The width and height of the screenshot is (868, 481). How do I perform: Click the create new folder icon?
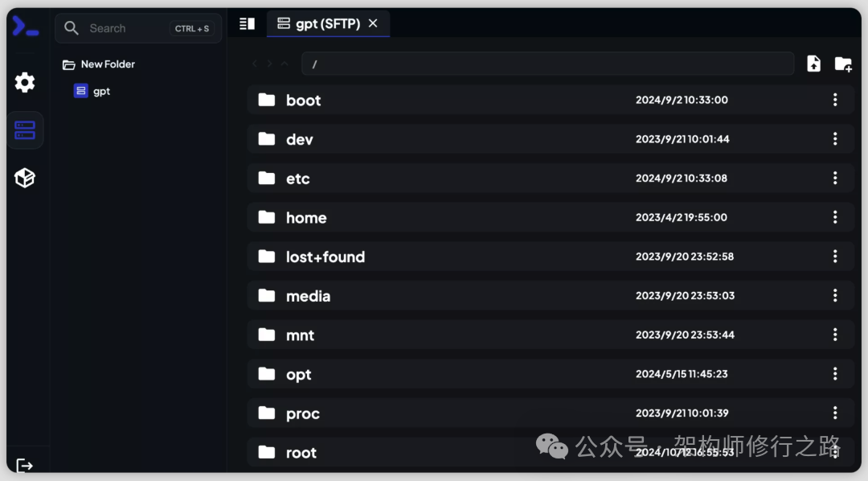(842, 64)
